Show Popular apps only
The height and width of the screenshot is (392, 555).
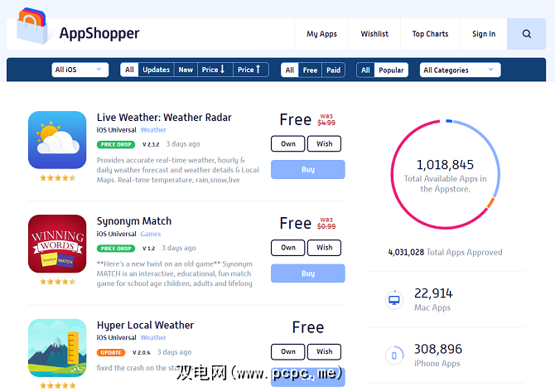point(391,70)
